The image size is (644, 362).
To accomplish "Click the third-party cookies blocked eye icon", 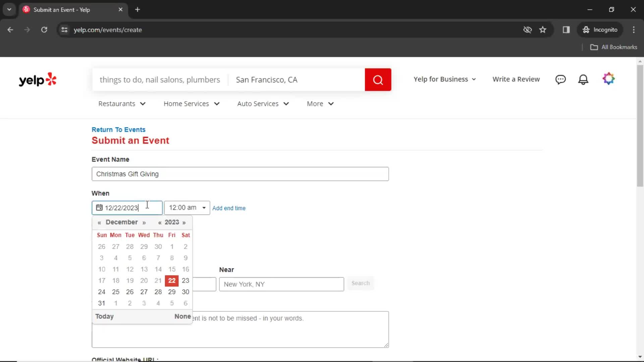I will click(x=527, y=30).
